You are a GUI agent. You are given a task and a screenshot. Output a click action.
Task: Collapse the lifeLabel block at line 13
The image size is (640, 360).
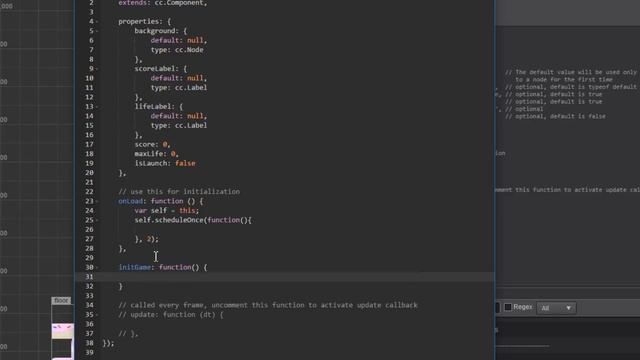click(97, 107)
